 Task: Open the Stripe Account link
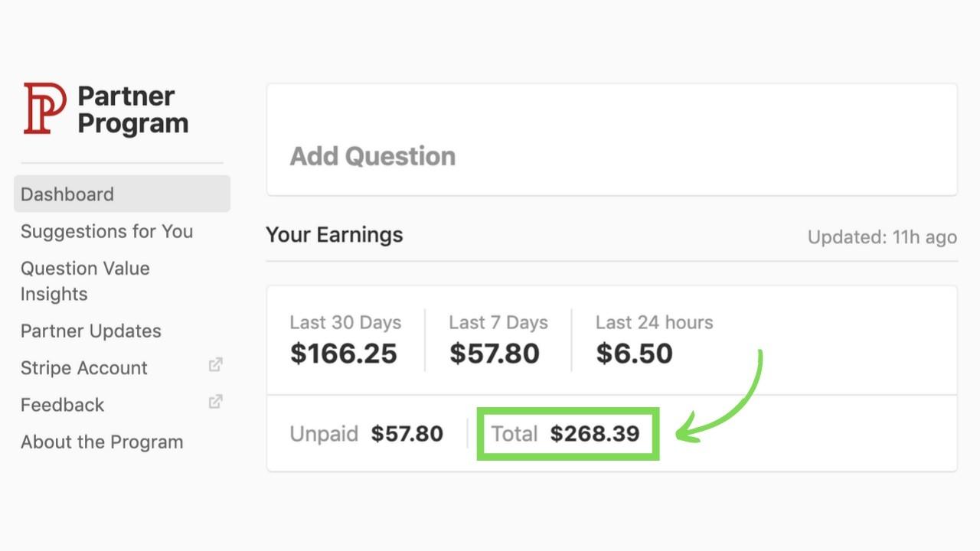[x=84, y=367]
